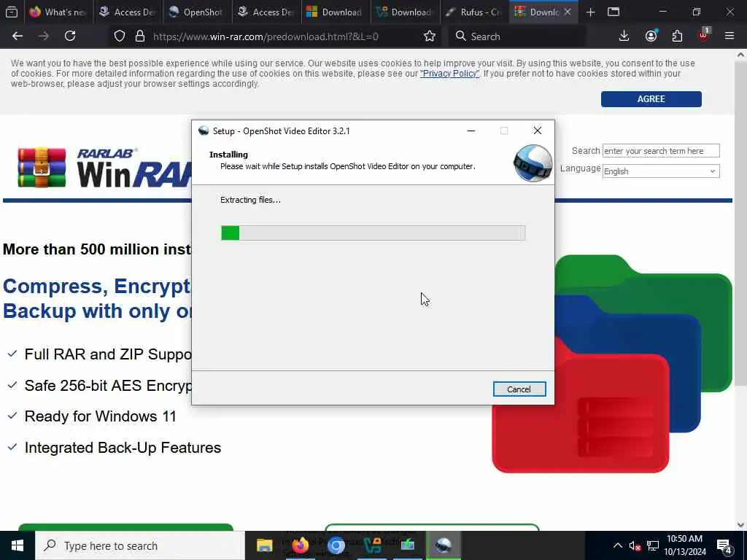Open Chromium browser from taskbar

(336, 545)
